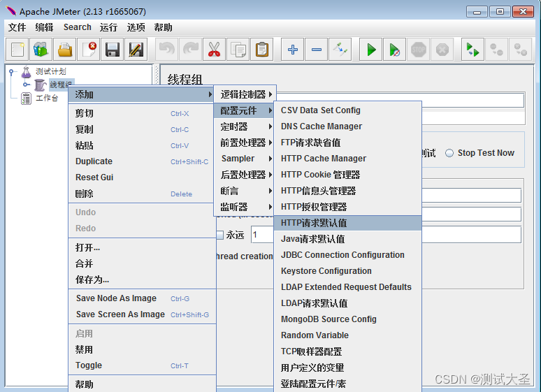Viewport: 541px width, 392px height.
Task: Choose HTTP Cookie 管理器
Action: click(348, 175)
